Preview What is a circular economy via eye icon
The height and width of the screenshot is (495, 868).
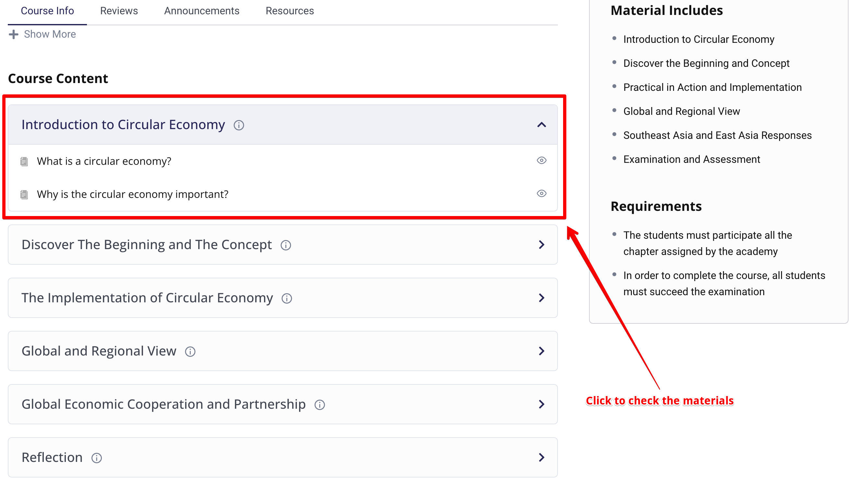pyautogui.click(x=541, y=160)
